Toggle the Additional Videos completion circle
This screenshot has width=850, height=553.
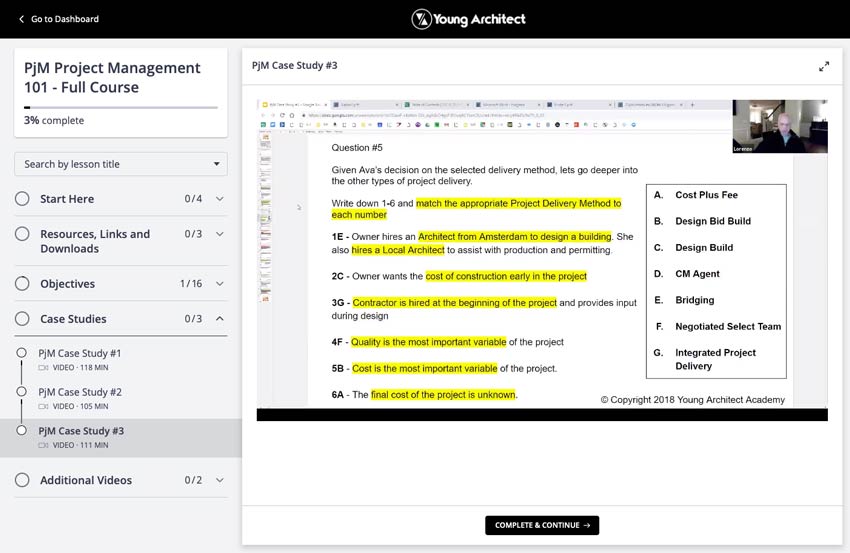22,480
